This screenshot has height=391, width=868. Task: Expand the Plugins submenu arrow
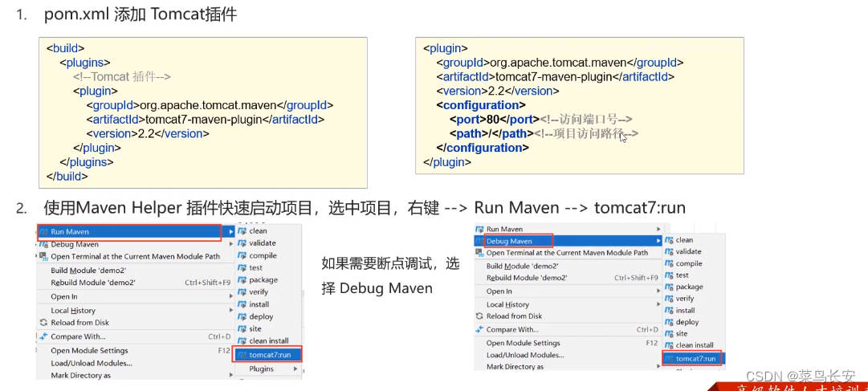295,369
